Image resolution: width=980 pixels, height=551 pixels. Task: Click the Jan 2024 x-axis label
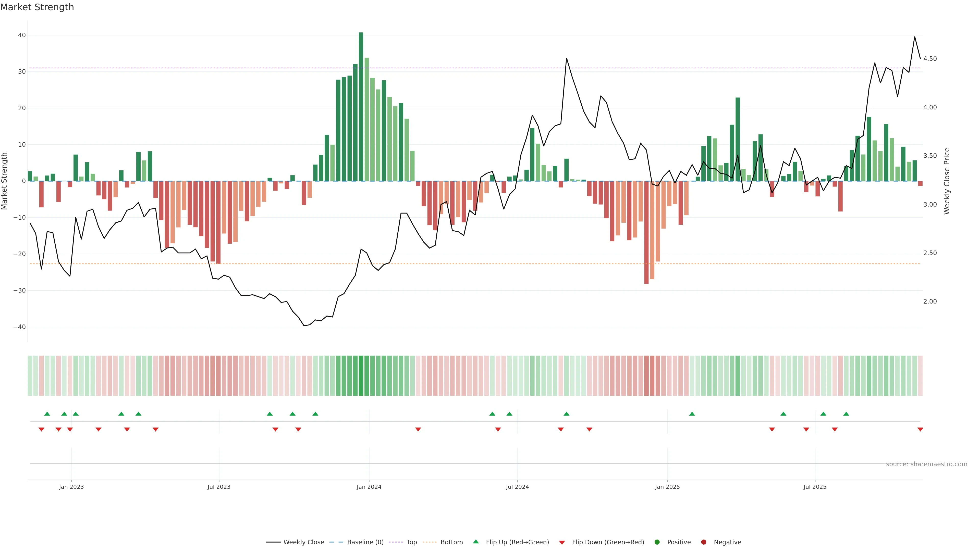click(369, 487)
